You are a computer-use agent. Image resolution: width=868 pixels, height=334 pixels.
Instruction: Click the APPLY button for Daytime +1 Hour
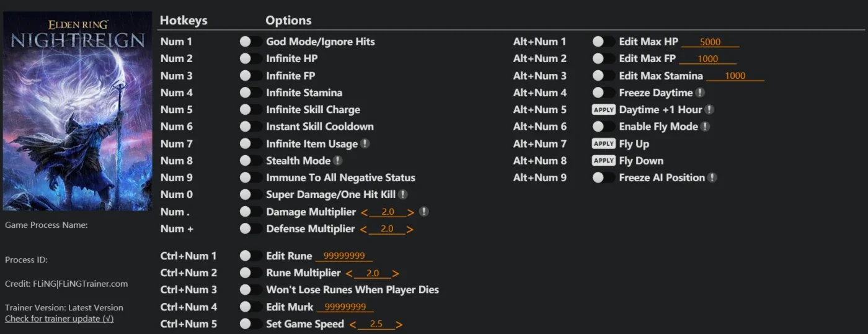603,109
